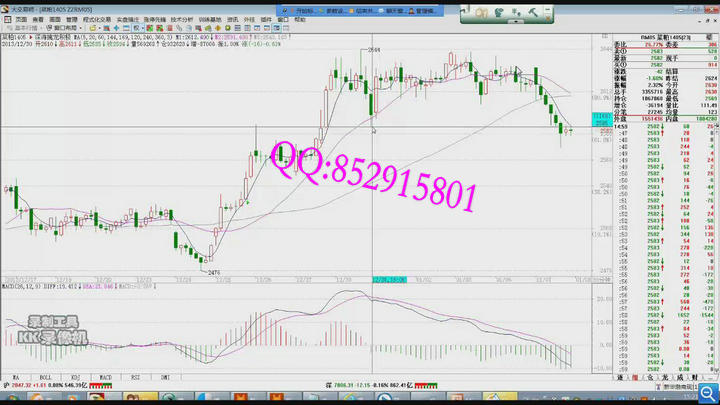Open the 技术分析 menu
The height and width of the screenshot is (405, 720).
(x=181, y=19)
